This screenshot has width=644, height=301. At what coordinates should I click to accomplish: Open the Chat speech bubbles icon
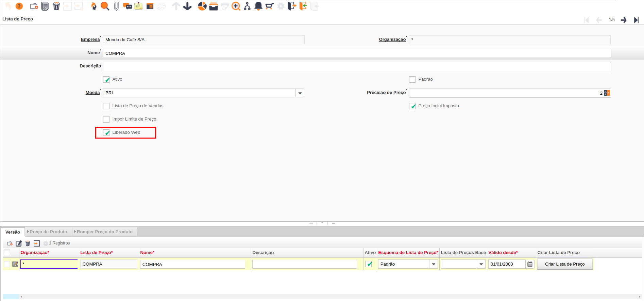(x=128, y=6)
